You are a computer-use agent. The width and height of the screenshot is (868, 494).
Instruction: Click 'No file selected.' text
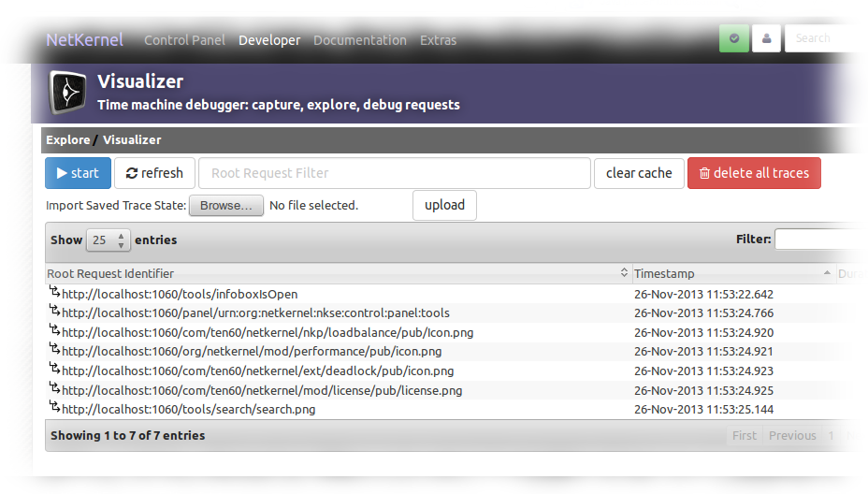pyautogui.click(x=314, y=206)
